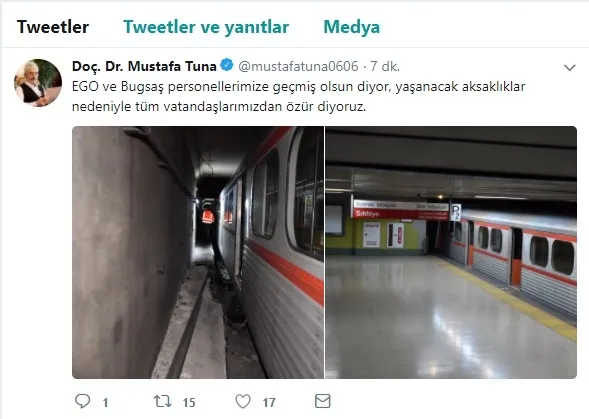589x419 pixels.
Task: Open the Tweetler tab
Action: click(53, 27)
